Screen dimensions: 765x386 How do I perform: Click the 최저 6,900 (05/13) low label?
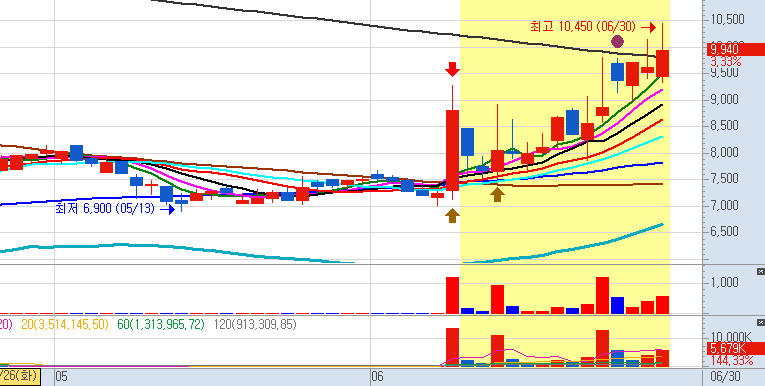[x=105, y=209]
